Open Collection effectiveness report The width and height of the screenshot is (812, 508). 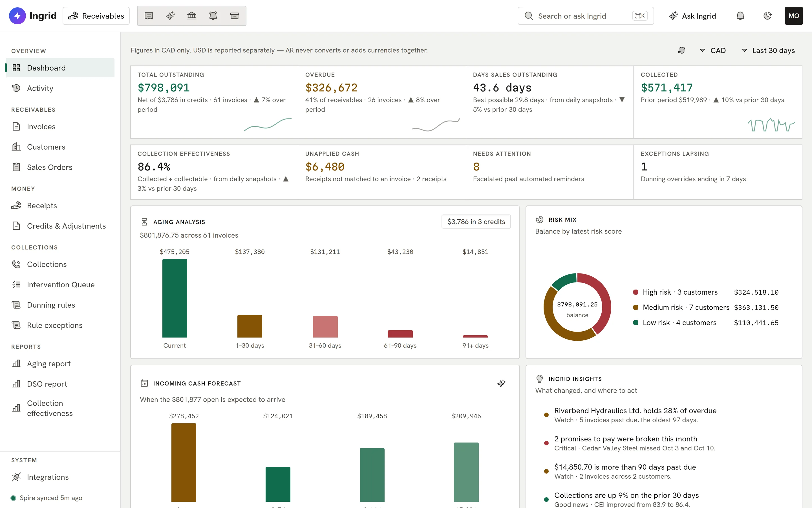pyautogui.click(x=60, y=408)
